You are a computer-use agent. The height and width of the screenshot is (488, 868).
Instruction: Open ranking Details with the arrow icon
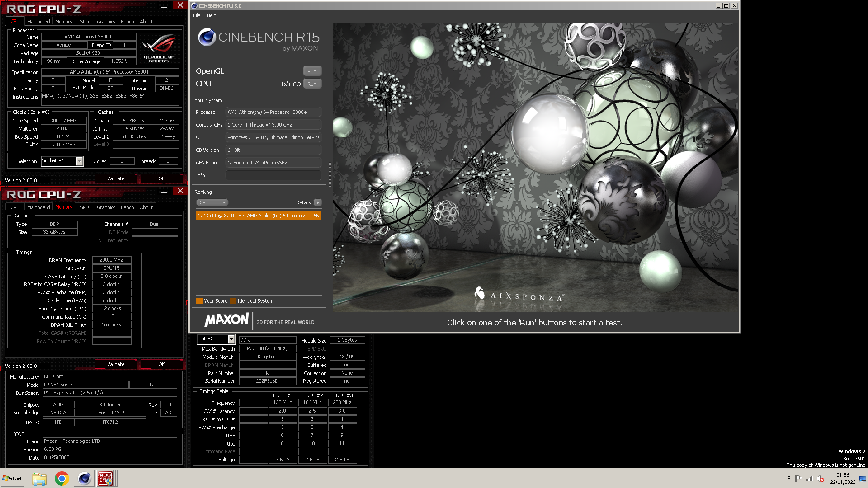(318, 202)
